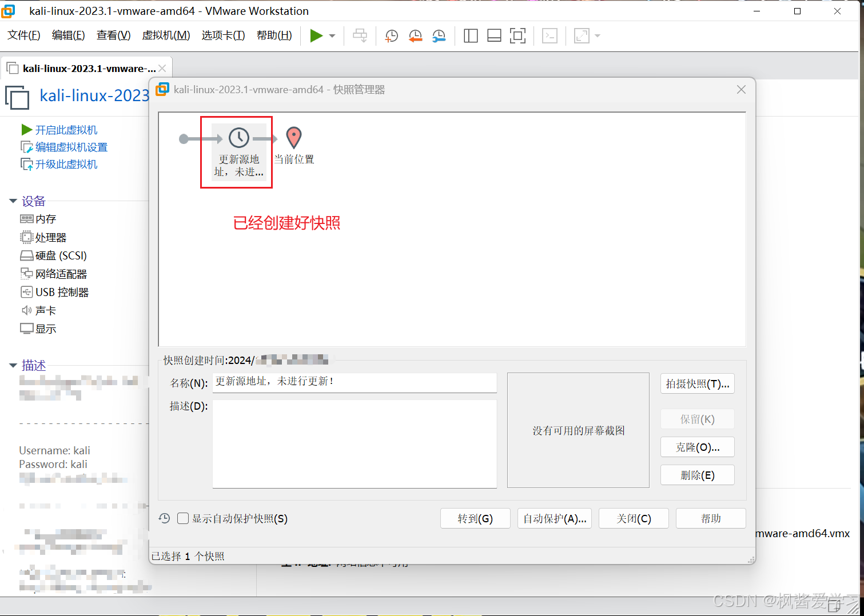Enter full screen mode icon
This screenshot has height=616, width=864.
(x=517, y=36)
